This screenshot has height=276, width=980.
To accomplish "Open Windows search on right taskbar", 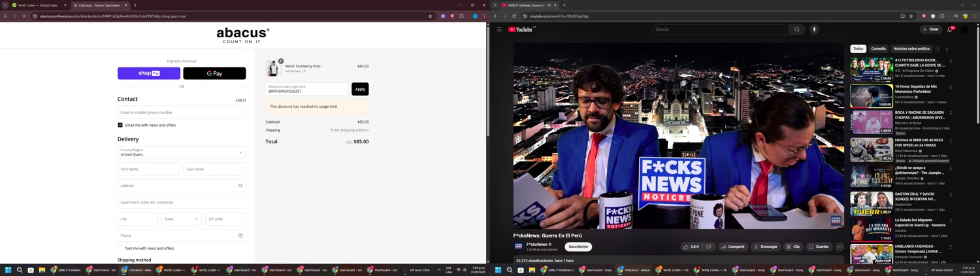I will point(510,269).
